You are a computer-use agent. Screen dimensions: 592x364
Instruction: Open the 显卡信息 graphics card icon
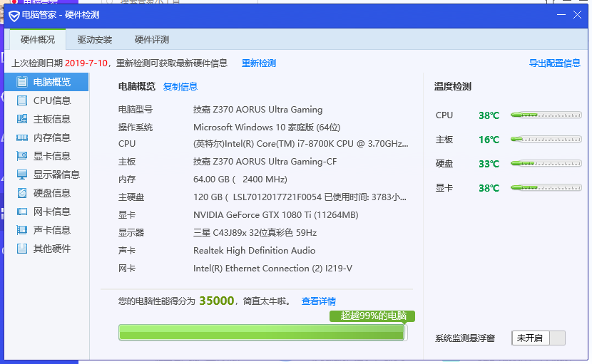(x=22, y=156)
